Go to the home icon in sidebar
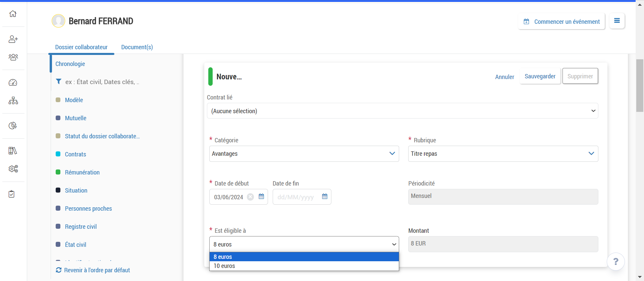 point(13,14)
